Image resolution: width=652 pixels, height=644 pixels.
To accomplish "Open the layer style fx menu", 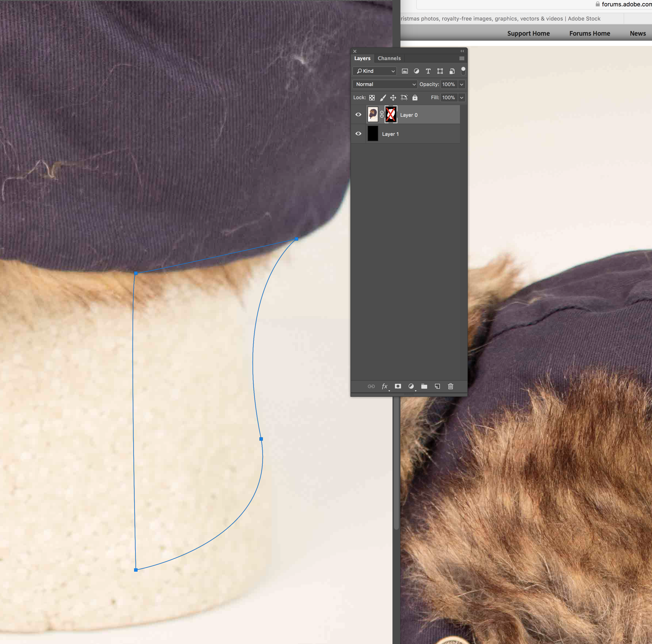I will coord(384,386).
